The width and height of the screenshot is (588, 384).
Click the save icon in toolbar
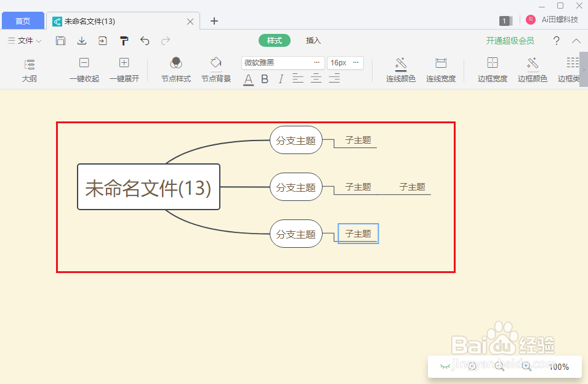pyautogui.click(x=60, y=41)
